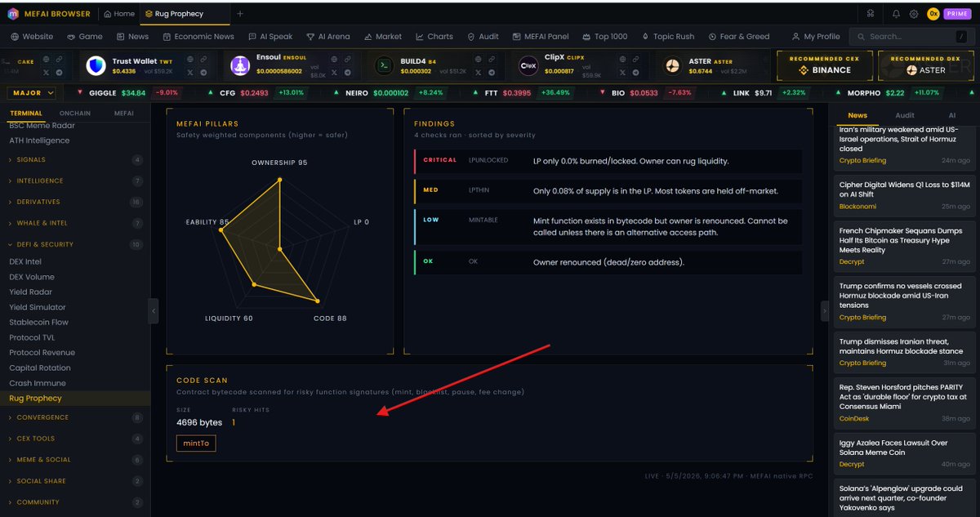Image resolution: width=980 pixels, height=517 pixels.
Task: Open Trust Wallet website globe icon
Action: click(x=189, y=60)
